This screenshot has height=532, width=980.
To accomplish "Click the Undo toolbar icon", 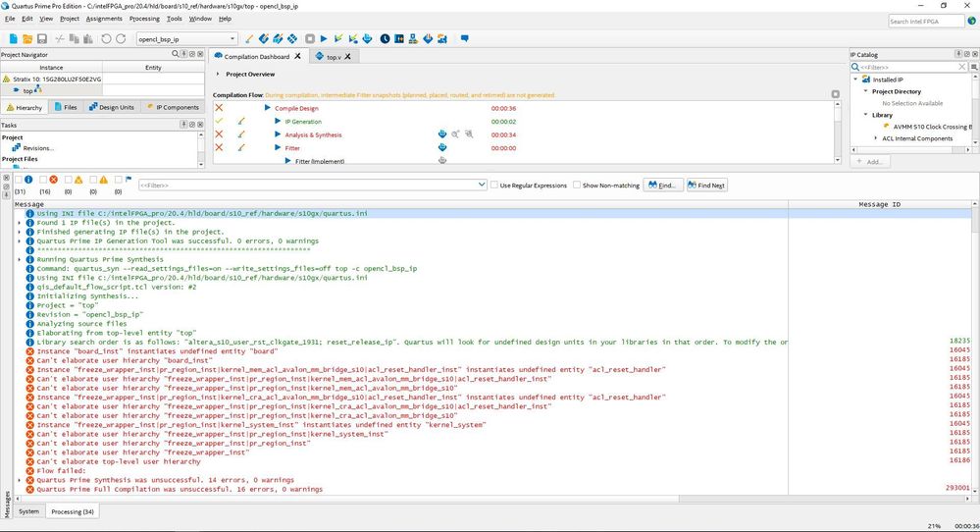I will [x=106, y=39].
